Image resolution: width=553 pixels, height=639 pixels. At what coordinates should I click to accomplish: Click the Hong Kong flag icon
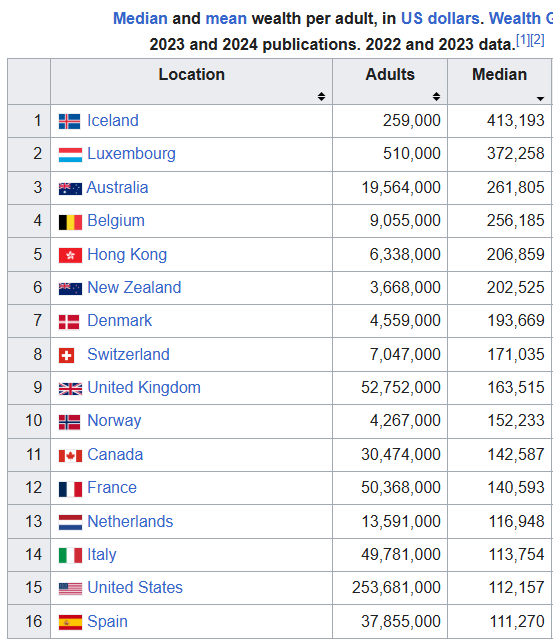pos(70,256)
